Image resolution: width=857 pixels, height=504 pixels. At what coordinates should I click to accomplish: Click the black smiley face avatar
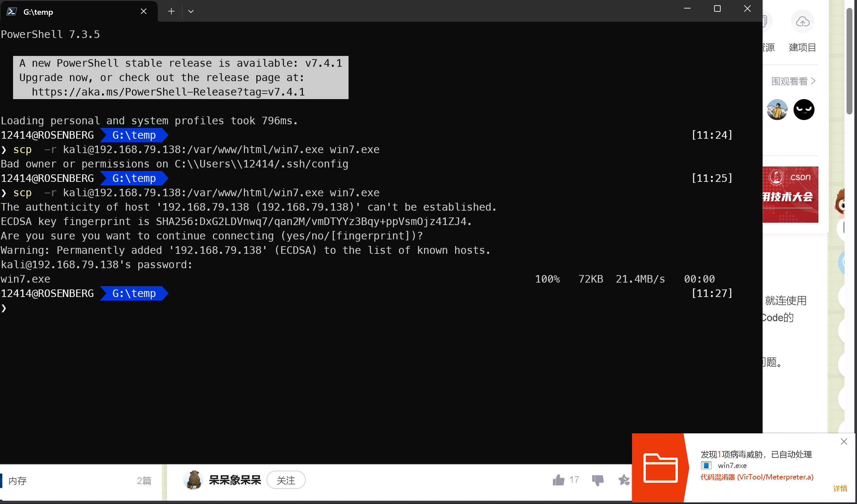click(x=804, y=110)
